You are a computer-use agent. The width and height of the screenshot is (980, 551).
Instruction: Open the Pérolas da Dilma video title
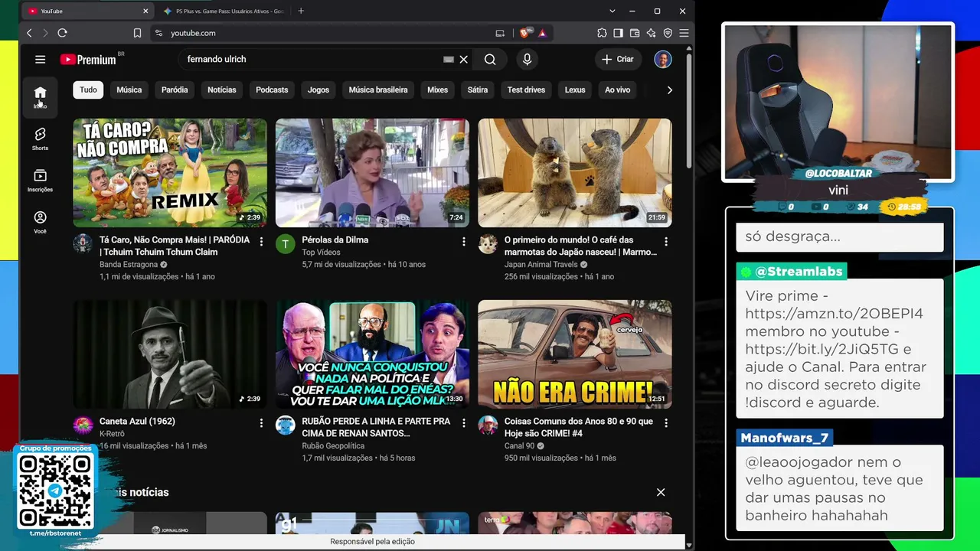pyautogui.click(x=335, y=240)
